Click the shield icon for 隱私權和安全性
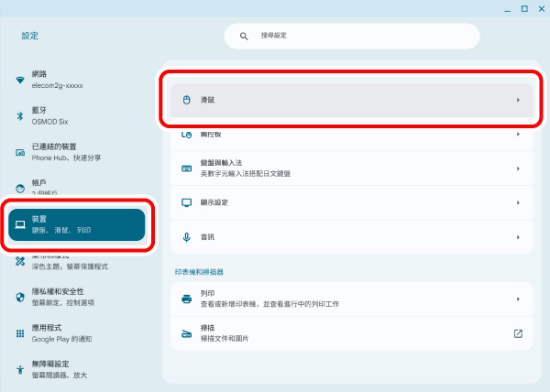The image size is (550, 392). click(20, 297)
